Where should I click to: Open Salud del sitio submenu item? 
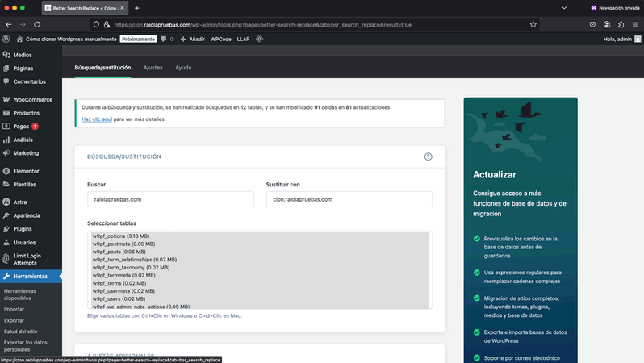pos(20,332)
